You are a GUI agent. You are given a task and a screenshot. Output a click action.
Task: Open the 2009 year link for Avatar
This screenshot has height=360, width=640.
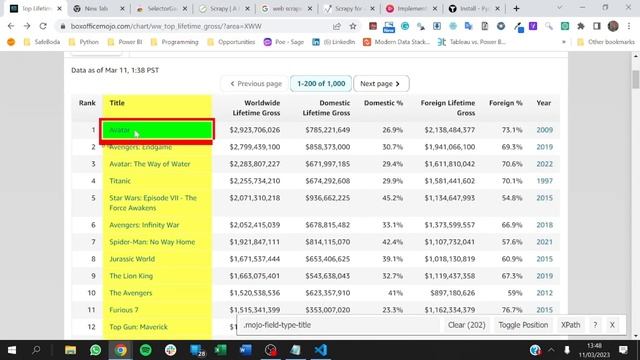tap(544, 130)
